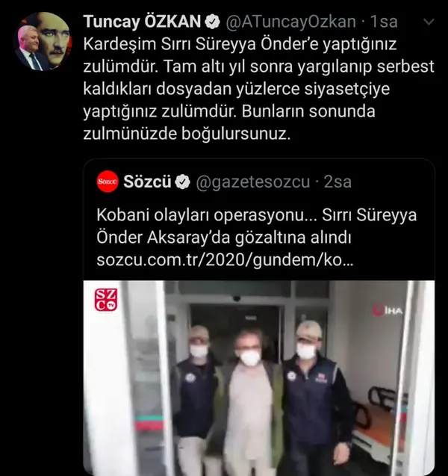The height and width of the screenshot is (476, 448).
Task: Open the 2sa quoted tweet timestamp
Action: pyautogui.click(x=337, y=182)
